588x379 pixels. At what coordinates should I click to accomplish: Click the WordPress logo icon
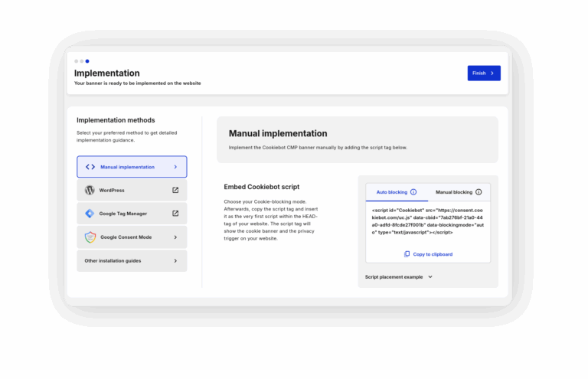90,190
